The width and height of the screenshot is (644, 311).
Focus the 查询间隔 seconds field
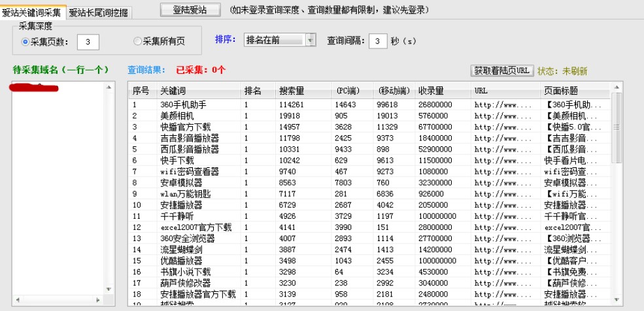378,41
